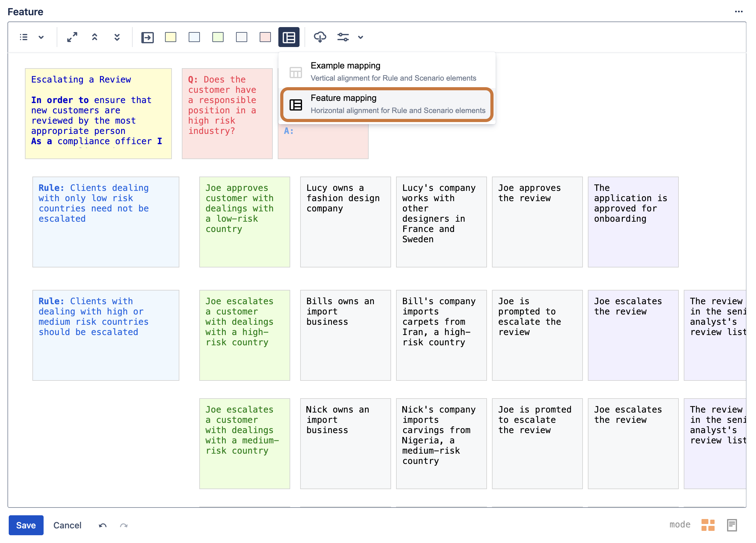This screenshot has height=543, width=756.
Task: Open the settings sliders icon
Action: coord(343,37)
